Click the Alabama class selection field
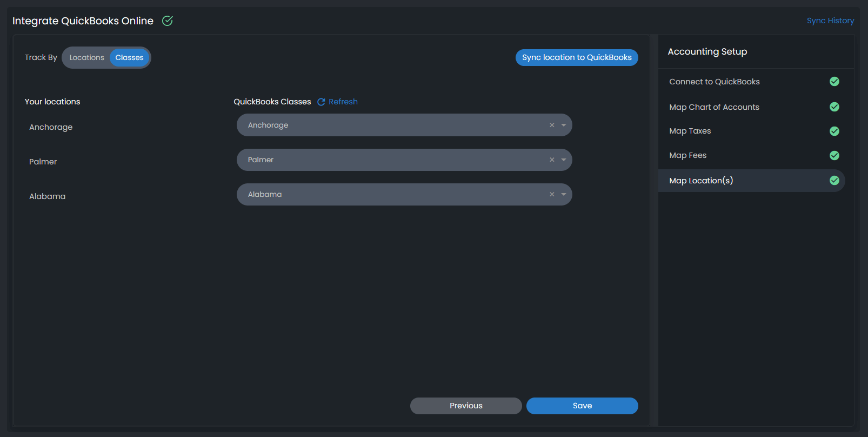868x437 pixels. [404, 194]
